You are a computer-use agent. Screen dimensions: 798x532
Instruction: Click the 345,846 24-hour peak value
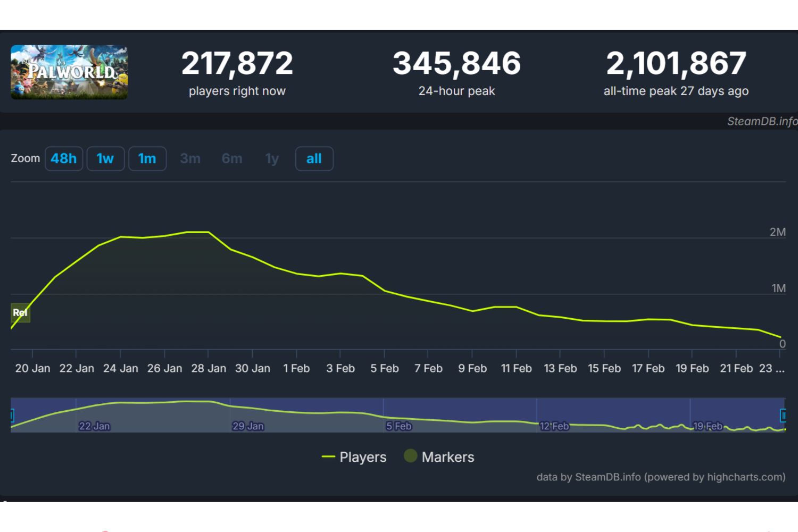(x=457, y=63)
